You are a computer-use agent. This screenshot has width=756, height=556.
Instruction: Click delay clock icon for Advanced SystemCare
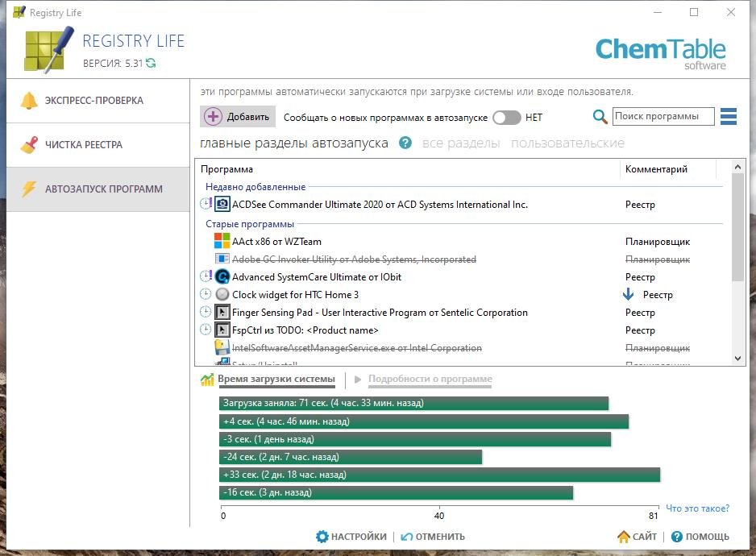pos(206,276)
